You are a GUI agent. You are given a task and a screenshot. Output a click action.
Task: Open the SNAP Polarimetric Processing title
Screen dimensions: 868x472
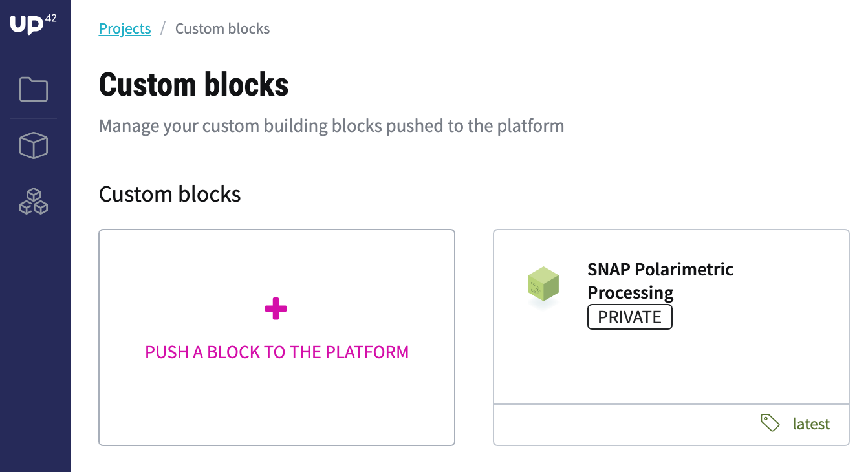(660, 281)
